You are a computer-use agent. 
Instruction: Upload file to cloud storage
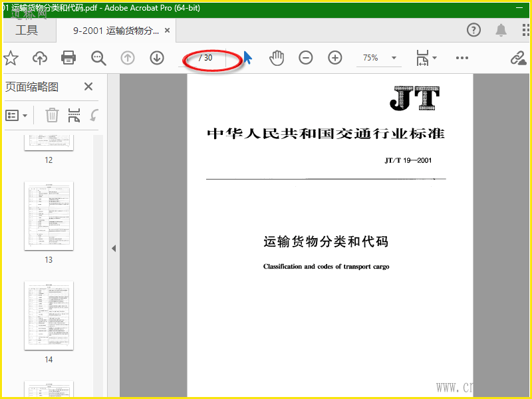(40, 58)
